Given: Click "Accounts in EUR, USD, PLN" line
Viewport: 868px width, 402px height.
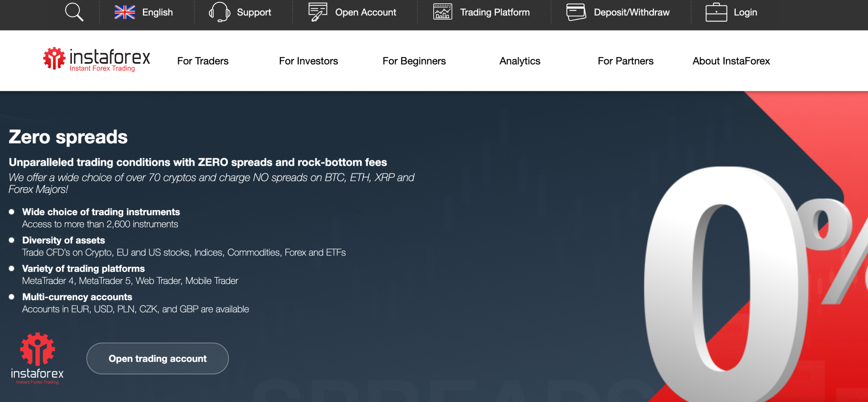Looking at the screenshot, I should [x=136, y=309].
